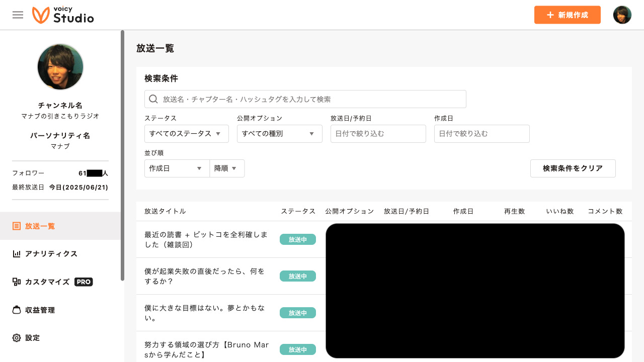Click the 放送日/予約日 column header
The image size is (644, 362).
[x=407, y=211]
